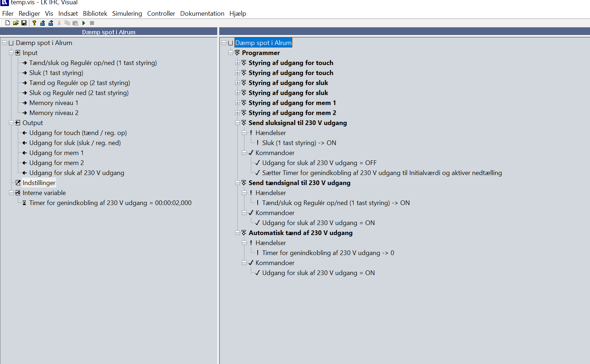
Task: Collapse the Input node in left tree
Action: coord(11,53)
